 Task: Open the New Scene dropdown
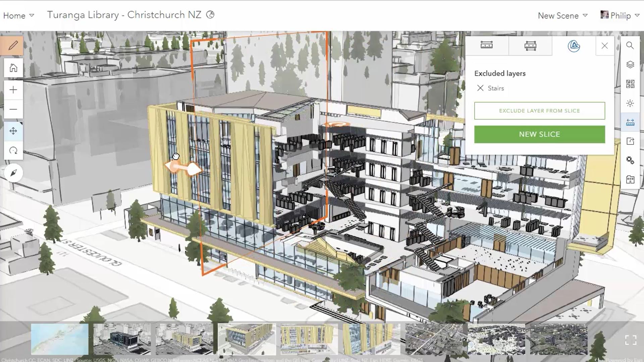tap(562, 15)
